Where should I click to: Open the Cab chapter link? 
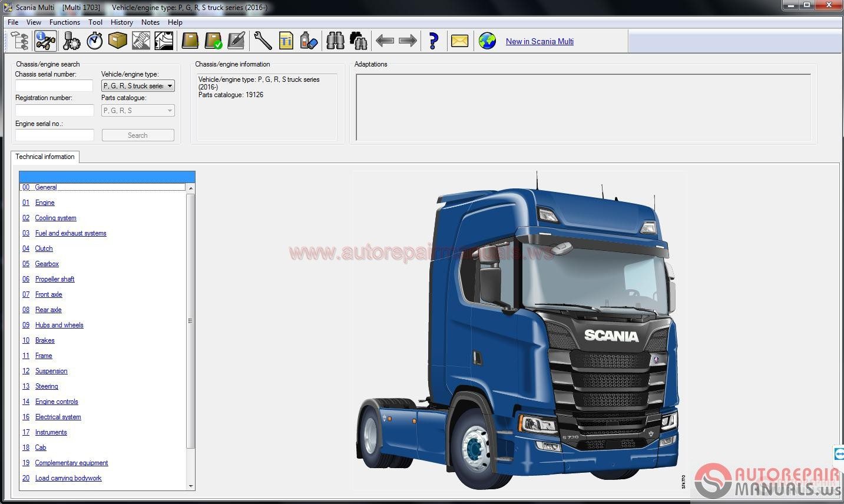tap(41, 447)
